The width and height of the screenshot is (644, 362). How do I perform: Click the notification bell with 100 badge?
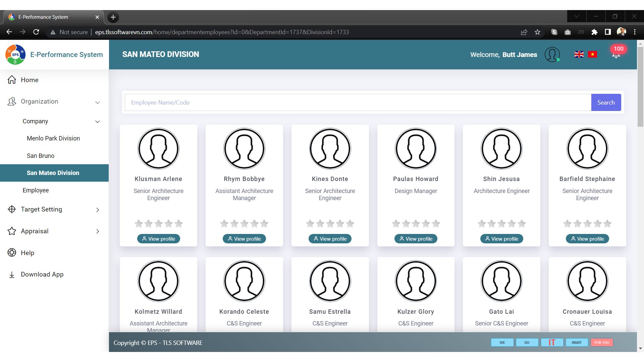point(616,55)
